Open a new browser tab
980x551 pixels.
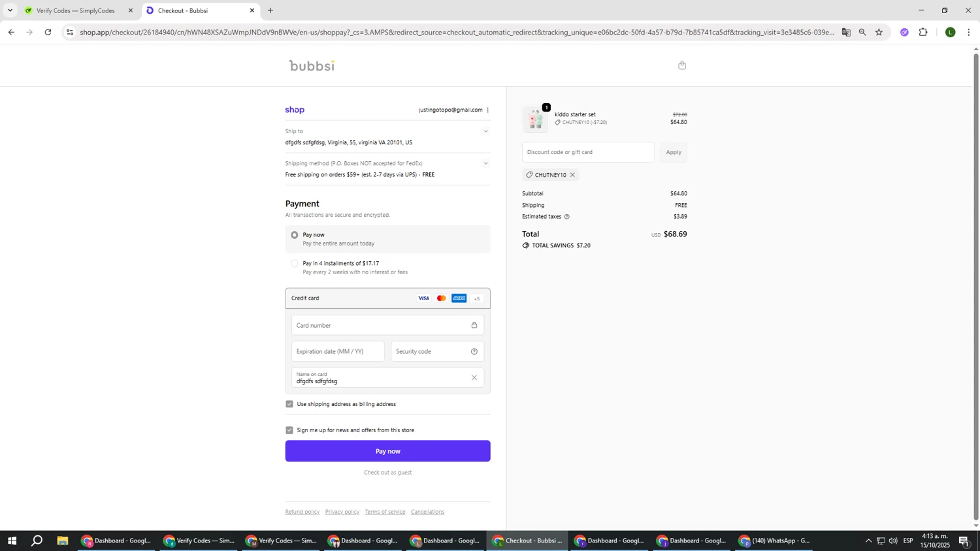point(270,10)
